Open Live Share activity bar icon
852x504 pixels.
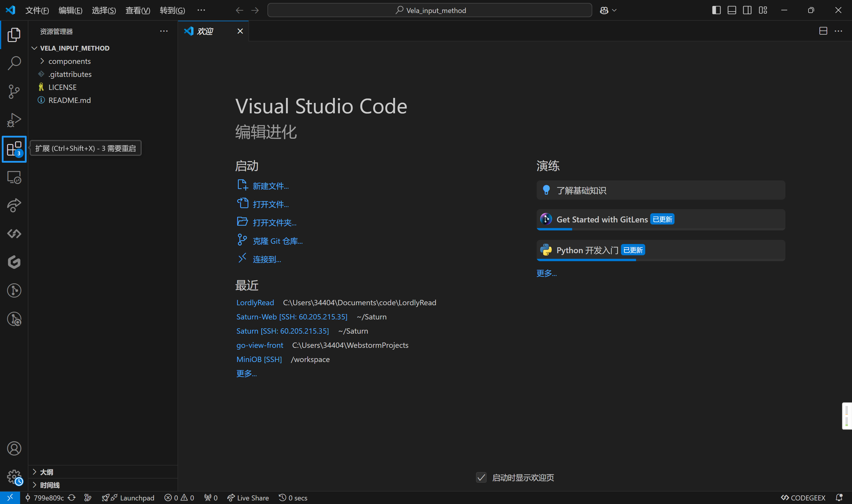(x=14, y=205)
